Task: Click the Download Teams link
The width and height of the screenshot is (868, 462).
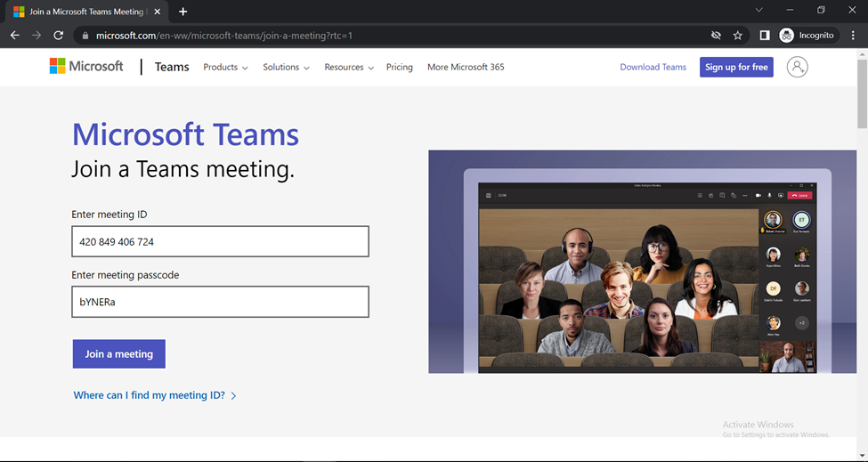Action: [x=653, y=67]
